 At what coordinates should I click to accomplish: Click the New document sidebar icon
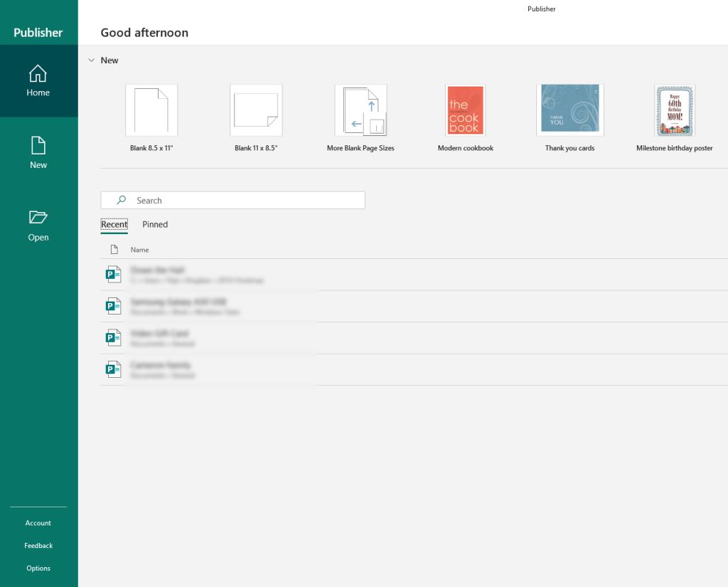coord(38,145)
